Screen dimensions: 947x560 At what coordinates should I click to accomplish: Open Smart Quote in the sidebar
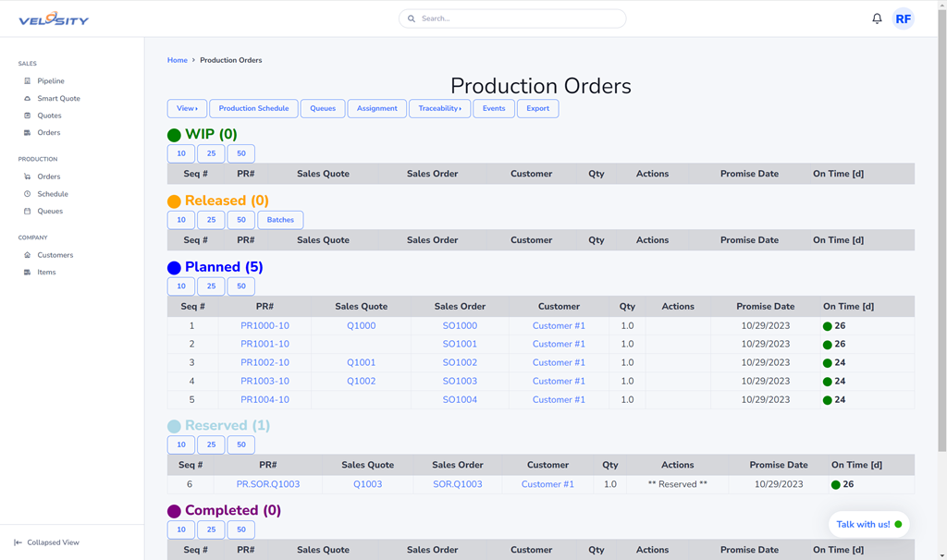(58, 99)
